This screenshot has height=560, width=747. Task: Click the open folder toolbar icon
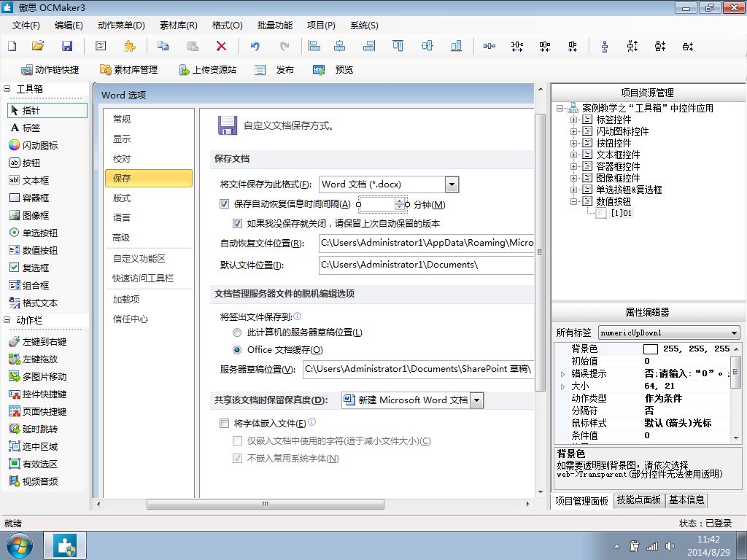tap(38, 46)
